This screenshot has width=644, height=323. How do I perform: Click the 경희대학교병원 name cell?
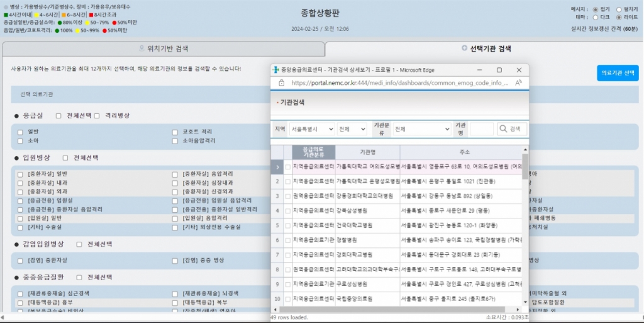click(367, 255)
